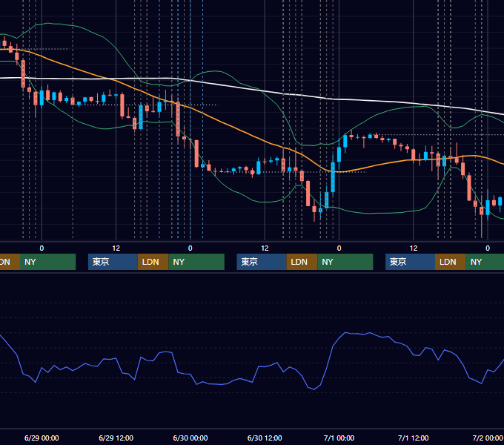Click the 6/29 00:00 date label
The image size is (504, 445).
click(x=42, y=438)
